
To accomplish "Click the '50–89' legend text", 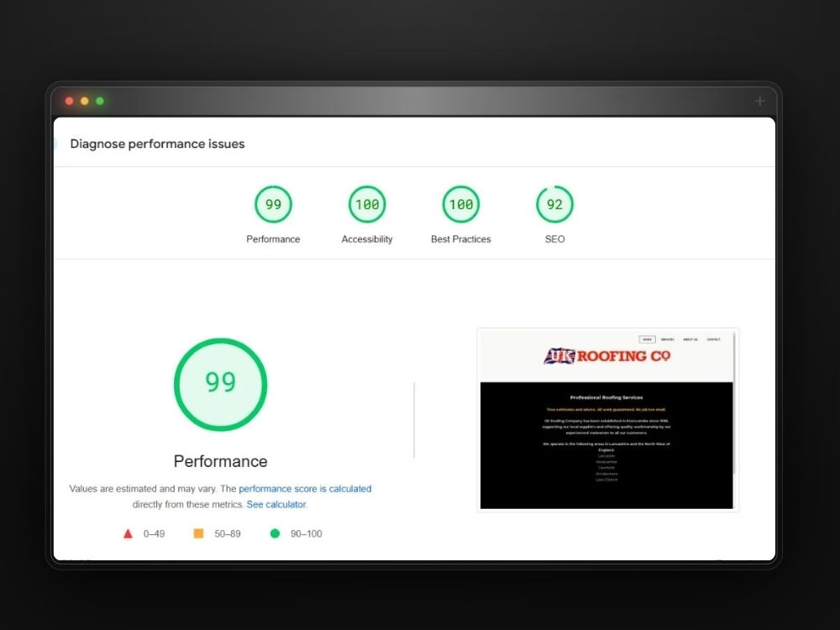I will click(x=228, y=533).
